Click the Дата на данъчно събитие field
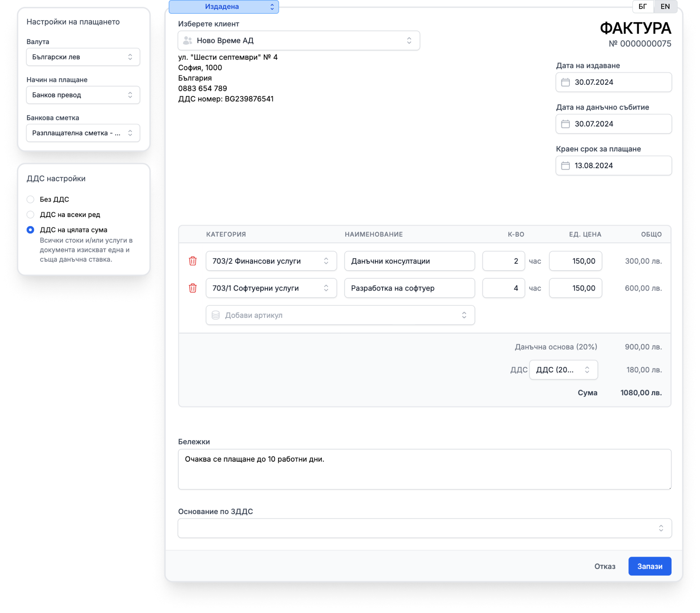This screenshot has width=700, height=613. tap(614, 124)
